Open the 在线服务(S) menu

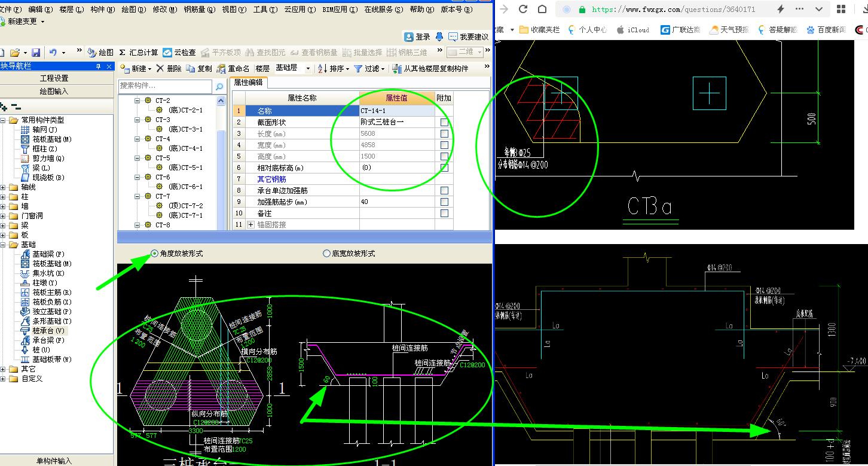coord(383,10)
